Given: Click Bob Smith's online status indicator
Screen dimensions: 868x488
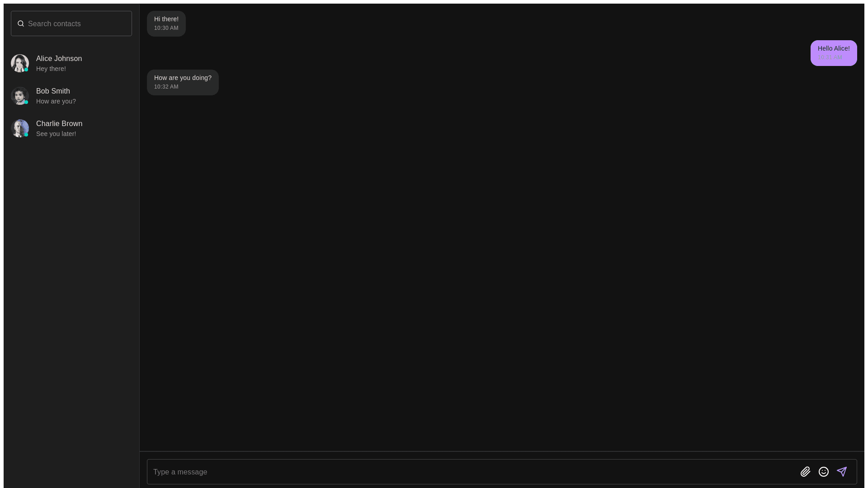Looking at the screenshot, I should [x=26, y=102].
